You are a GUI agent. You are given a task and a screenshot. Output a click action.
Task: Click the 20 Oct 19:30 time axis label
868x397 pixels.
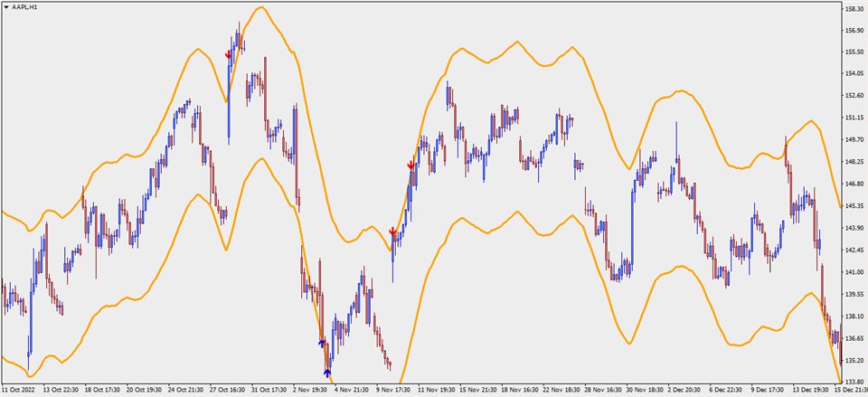coord(143,390)
